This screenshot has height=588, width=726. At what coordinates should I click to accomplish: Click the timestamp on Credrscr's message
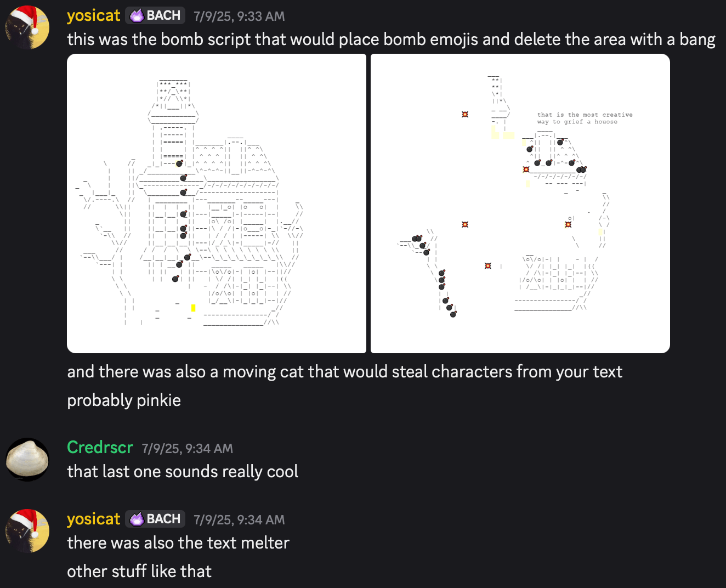[187, 449]
